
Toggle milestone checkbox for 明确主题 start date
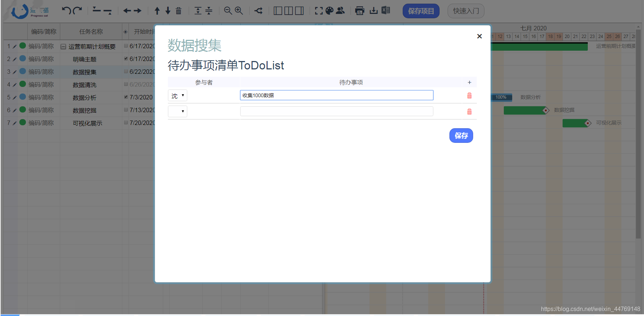pos(126,58)
